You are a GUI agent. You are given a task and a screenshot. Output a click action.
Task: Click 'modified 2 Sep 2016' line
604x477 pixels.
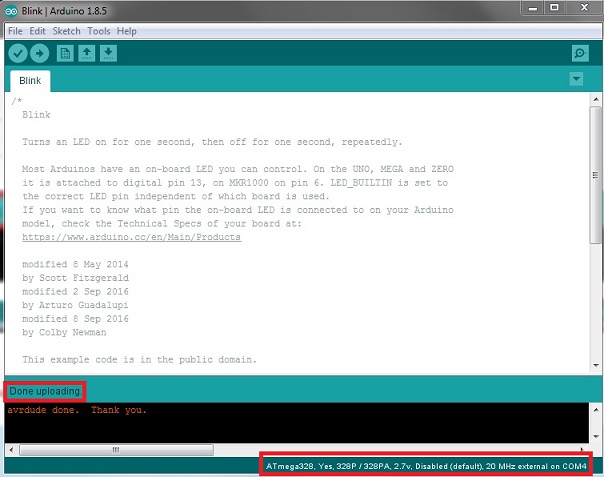(x=76, y=292)
